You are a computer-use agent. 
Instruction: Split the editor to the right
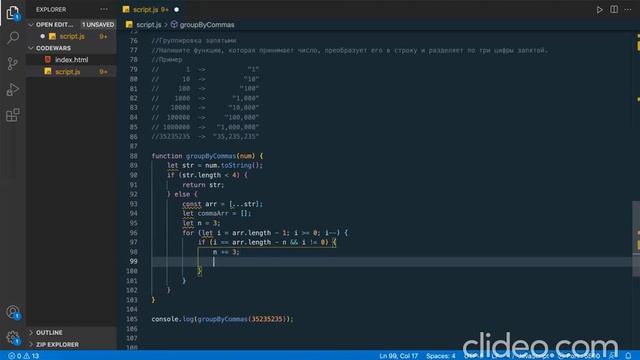click(x=614, y=9)
